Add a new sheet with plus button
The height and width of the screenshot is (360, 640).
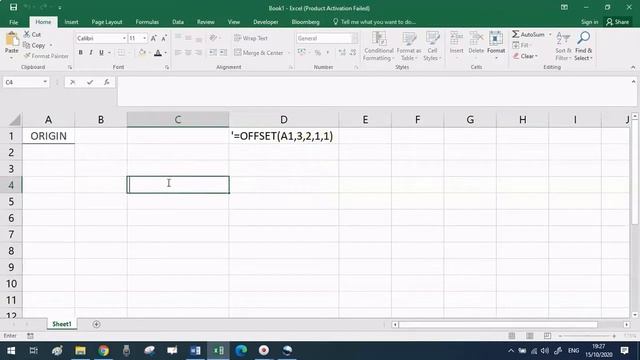coord(96,324)
